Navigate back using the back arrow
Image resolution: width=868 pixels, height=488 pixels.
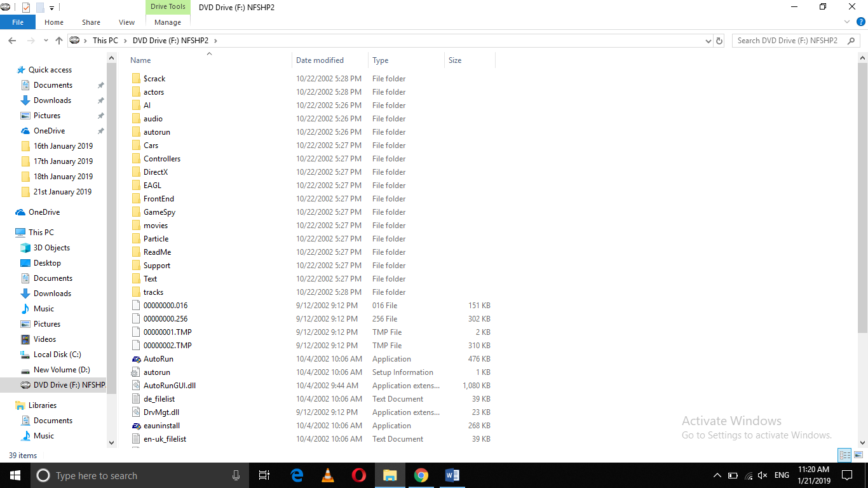11,40
